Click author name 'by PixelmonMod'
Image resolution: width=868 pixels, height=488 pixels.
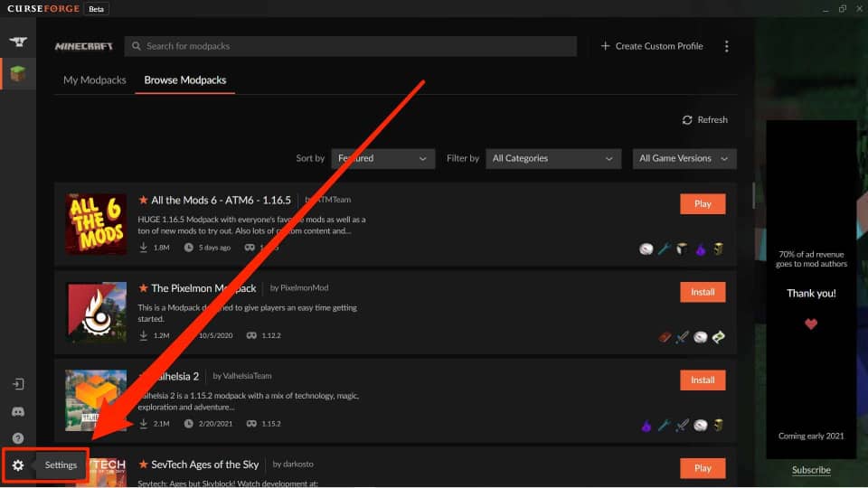[299, 287]
